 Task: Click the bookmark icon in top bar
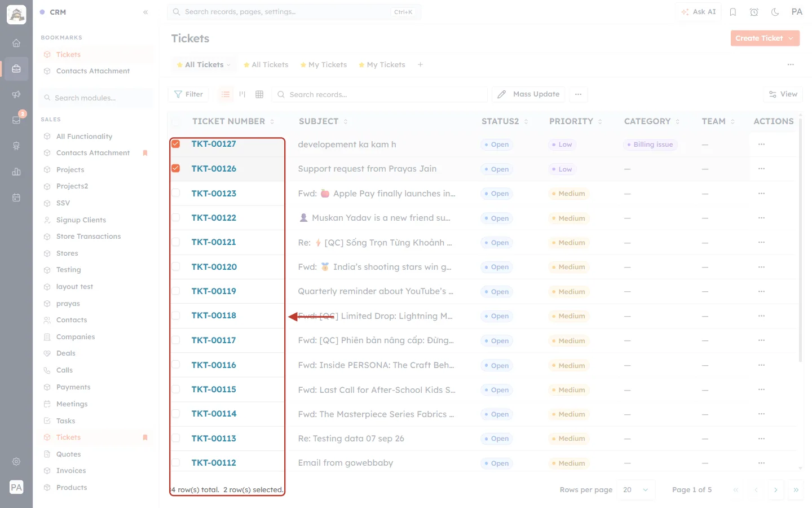click(x=733, y=12)
